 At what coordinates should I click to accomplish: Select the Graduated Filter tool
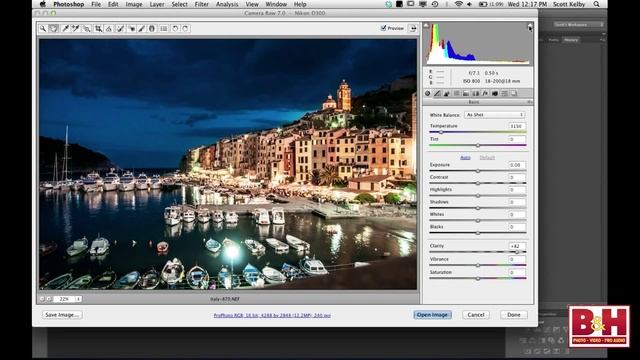(152, 29)
